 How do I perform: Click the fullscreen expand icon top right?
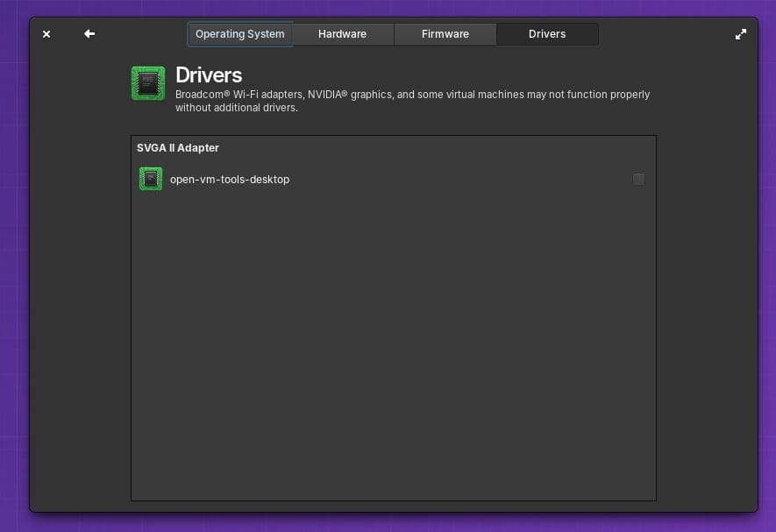pyautogui.click(x=741, y=34)
